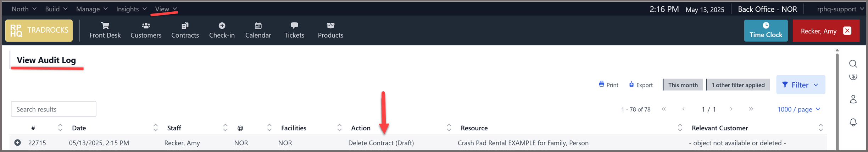Click the Search results input field

(54, 109)
